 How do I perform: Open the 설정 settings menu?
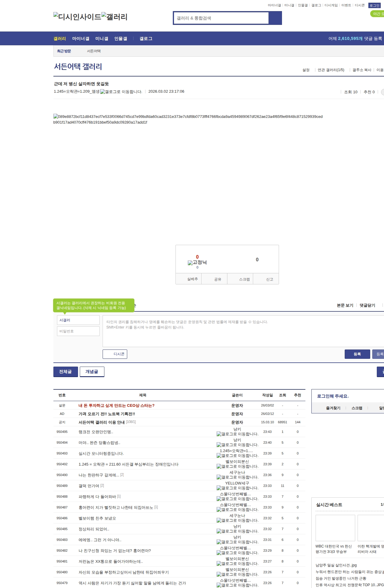click(x=306, y=70)
